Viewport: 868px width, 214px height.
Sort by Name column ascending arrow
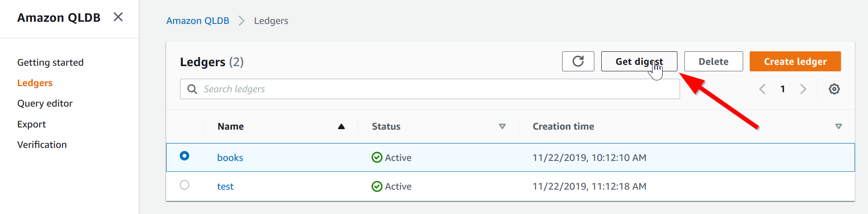pos(341,127)
